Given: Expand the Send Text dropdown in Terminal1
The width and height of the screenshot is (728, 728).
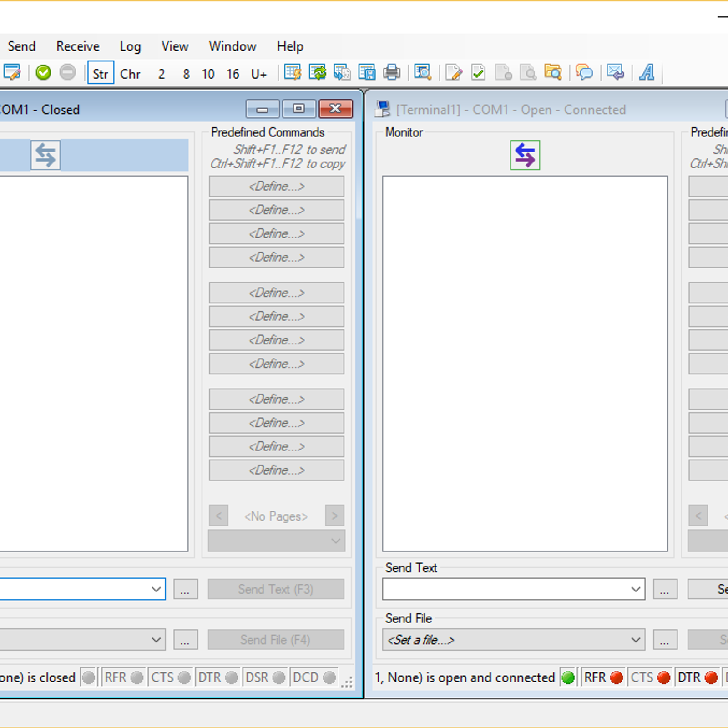Looking at the screenshot, I should (x=636, y=589).
